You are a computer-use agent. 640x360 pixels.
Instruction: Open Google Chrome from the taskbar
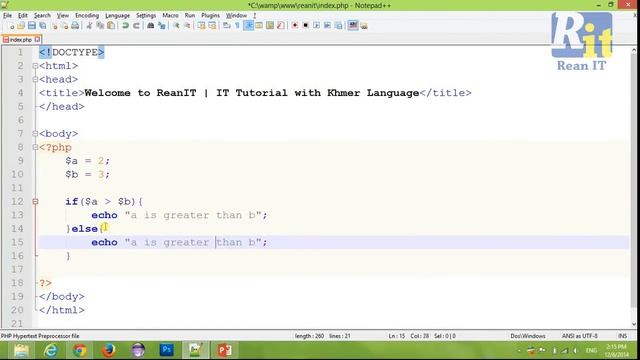[80, 350]
